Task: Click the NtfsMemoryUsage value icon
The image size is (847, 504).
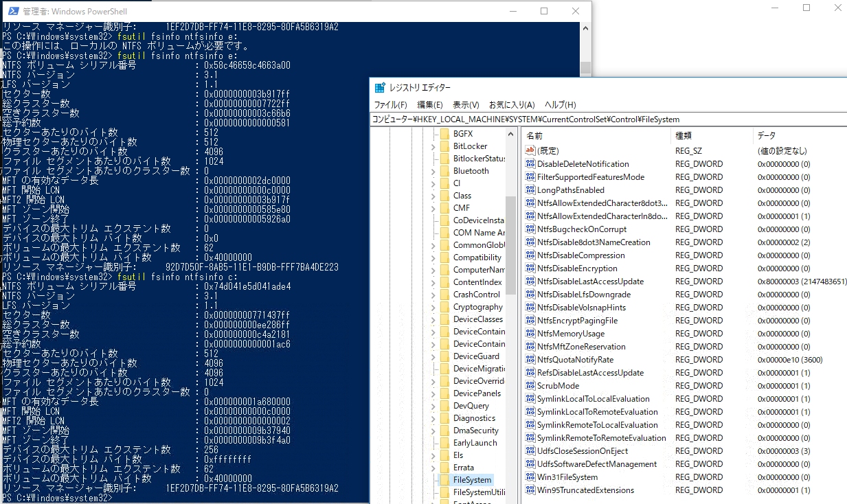Action: pyautogui.click(x=530, y=333)
